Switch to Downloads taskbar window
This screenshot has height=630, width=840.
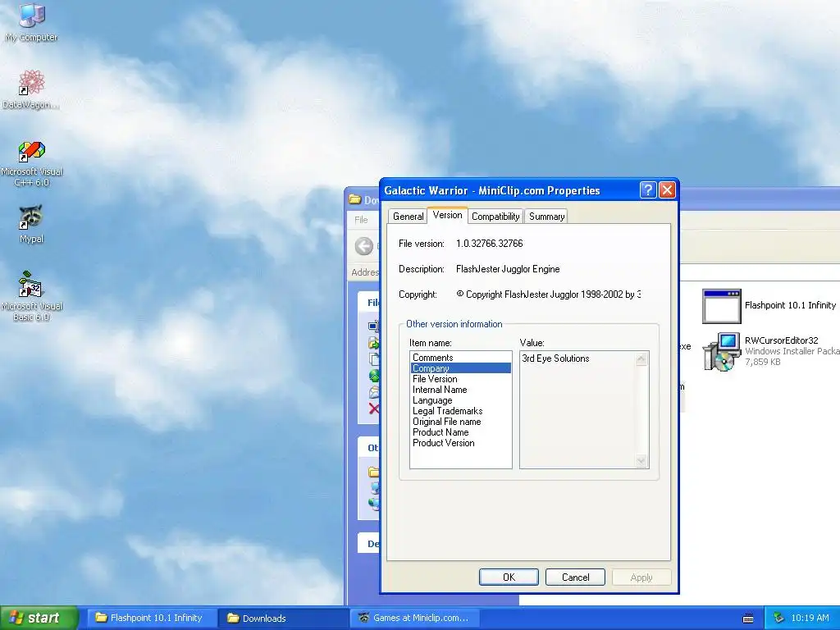[x=283, y=618]
